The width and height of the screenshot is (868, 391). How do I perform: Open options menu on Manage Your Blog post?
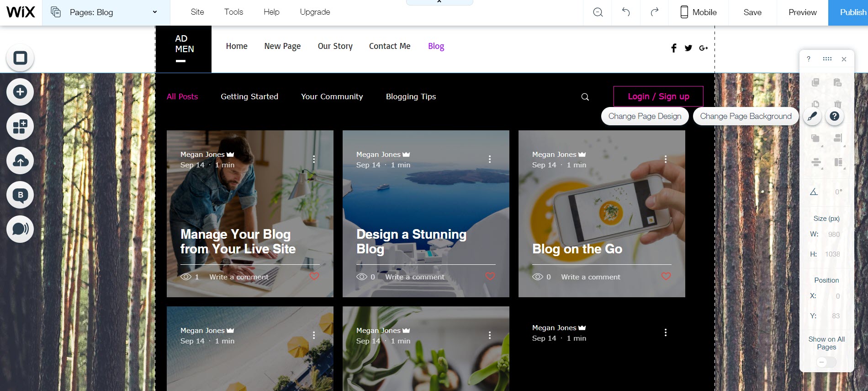[314, 159]
